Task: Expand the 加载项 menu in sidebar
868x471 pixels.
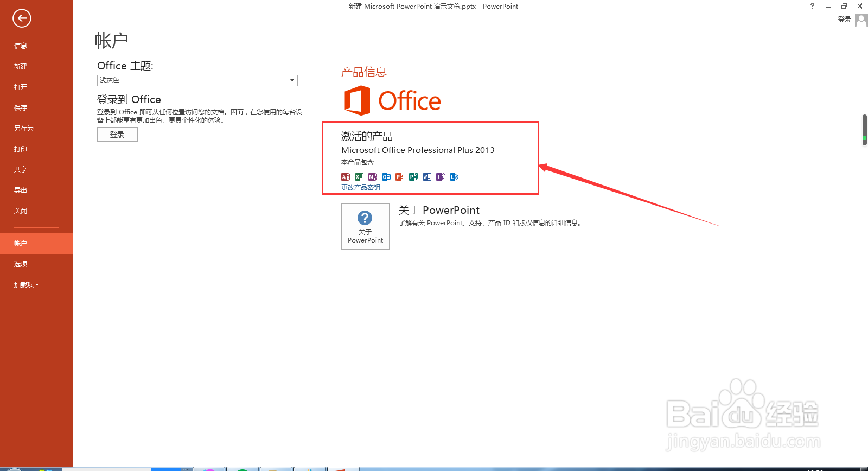Action: 27,285
